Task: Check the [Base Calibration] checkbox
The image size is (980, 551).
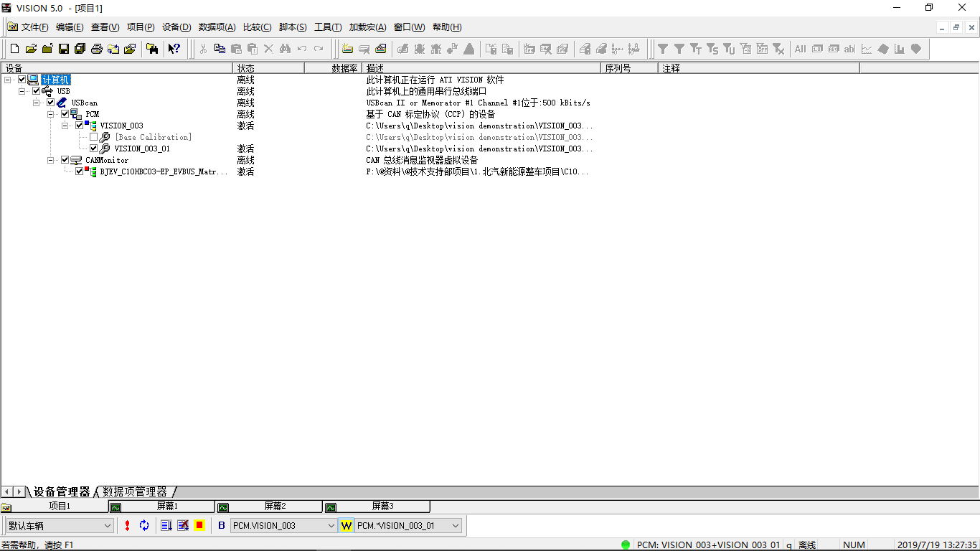Action: coord(94,137)
